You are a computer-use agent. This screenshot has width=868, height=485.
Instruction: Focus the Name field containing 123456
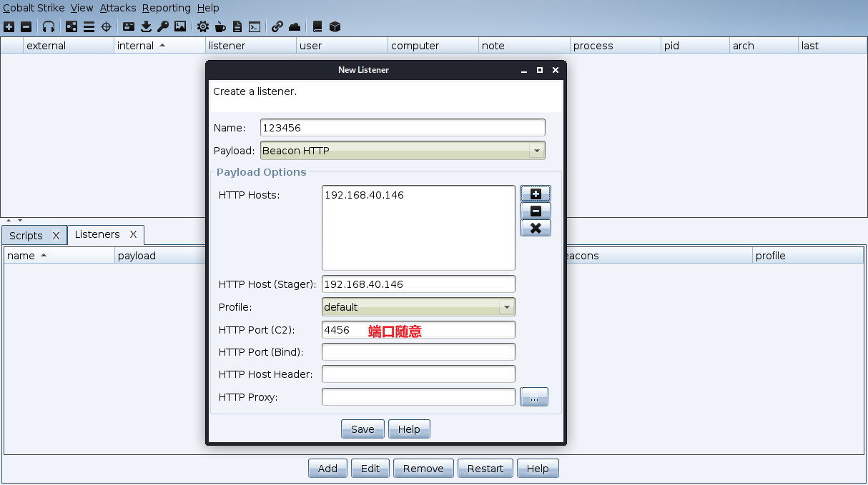[x=403, y=128]
